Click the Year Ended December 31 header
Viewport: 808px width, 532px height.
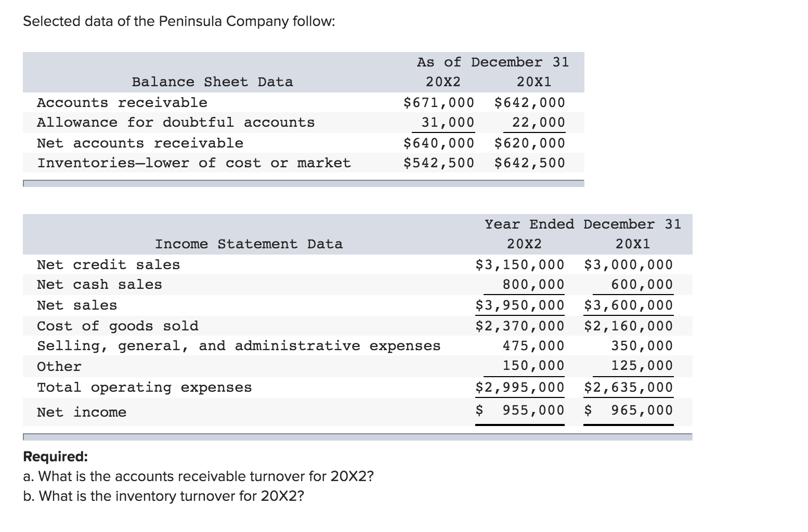click(x=583, y=224)
